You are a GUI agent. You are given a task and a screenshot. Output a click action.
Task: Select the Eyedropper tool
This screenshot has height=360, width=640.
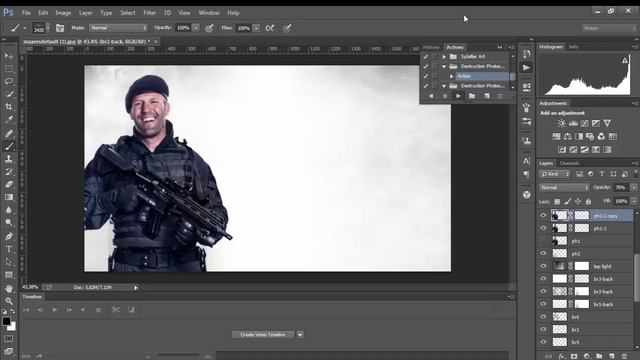(9, 120)
